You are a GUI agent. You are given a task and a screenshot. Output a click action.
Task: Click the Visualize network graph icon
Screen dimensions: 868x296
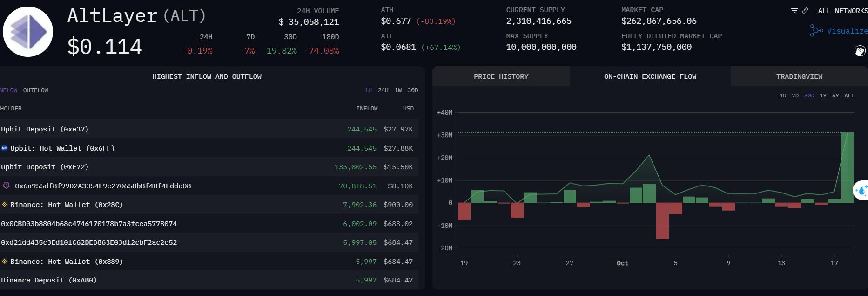816,31
